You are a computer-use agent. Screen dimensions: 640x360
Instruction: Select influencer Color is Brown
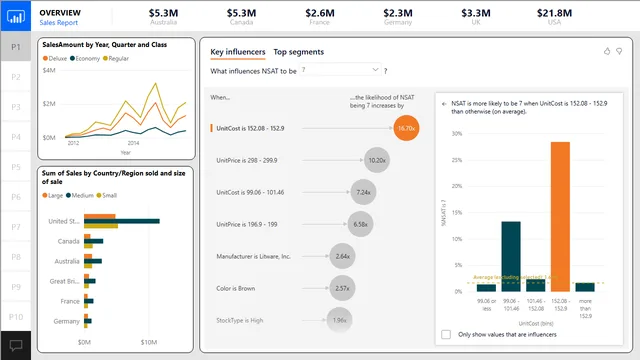[x=236, y=288]
